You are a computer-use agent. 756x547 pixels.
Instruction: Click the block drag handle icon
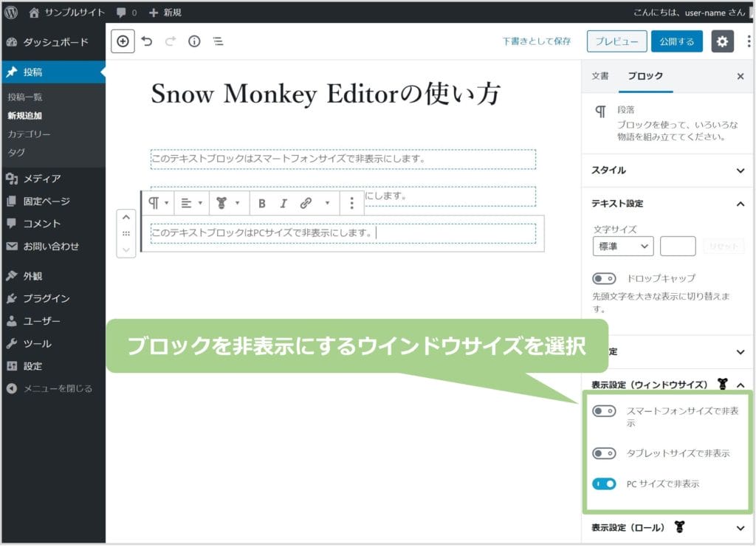point(126,234)
